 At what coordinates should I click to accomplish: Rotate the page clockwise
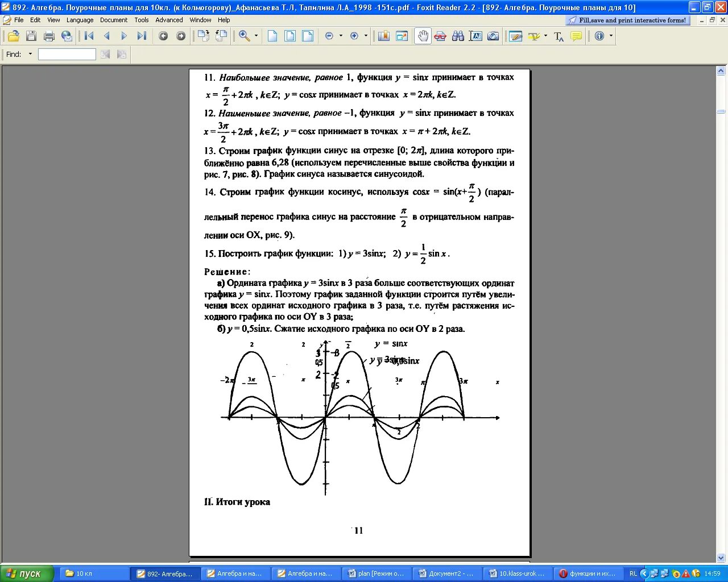tap(203, 36)
